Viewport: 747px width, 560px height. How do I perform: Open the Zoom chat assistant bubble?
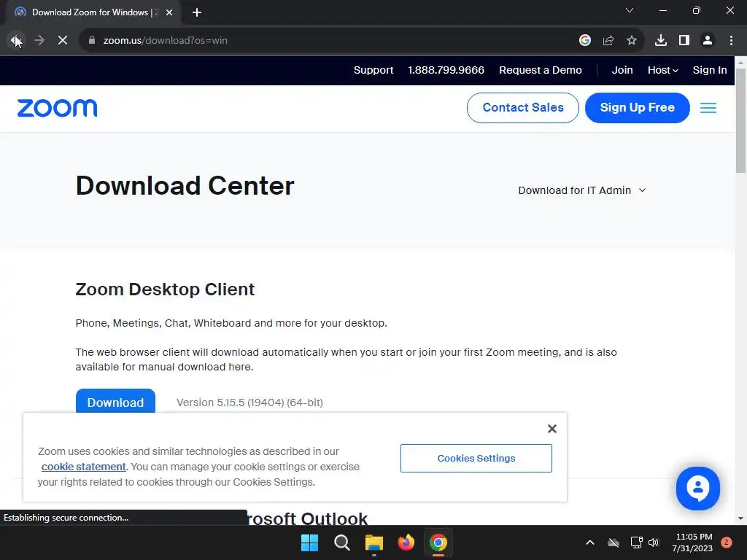click(697, 488)
